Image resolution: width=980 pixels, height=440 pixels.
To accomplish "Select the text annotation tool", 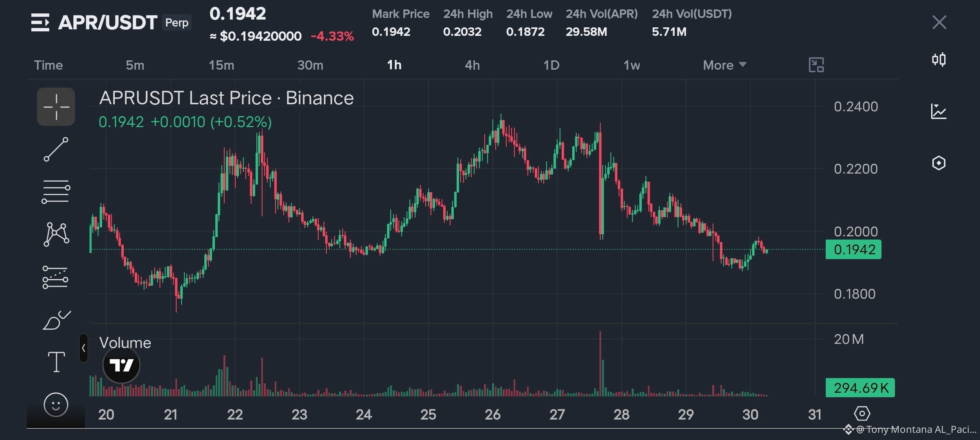I will (x=56, y=362).
